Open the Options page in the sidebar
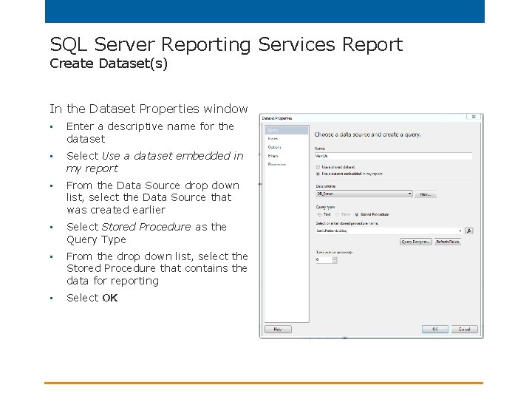 coord(274,147)
